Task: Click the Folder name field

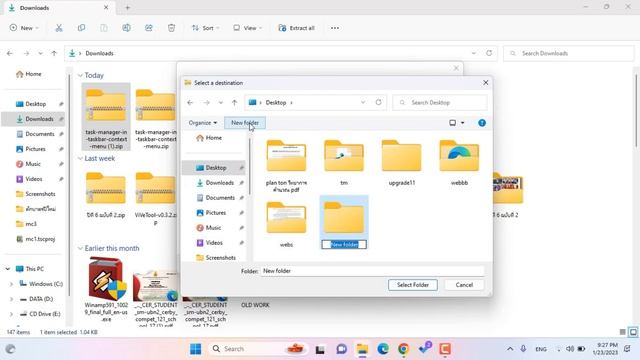Action: (x=372, y=271)
